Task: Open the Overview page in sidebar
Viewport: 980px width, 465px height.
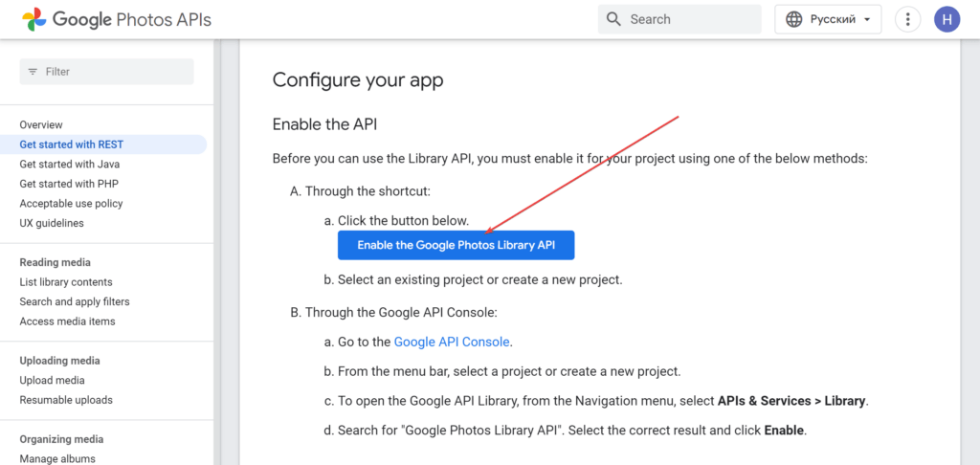Action: (x=41, y=125)
